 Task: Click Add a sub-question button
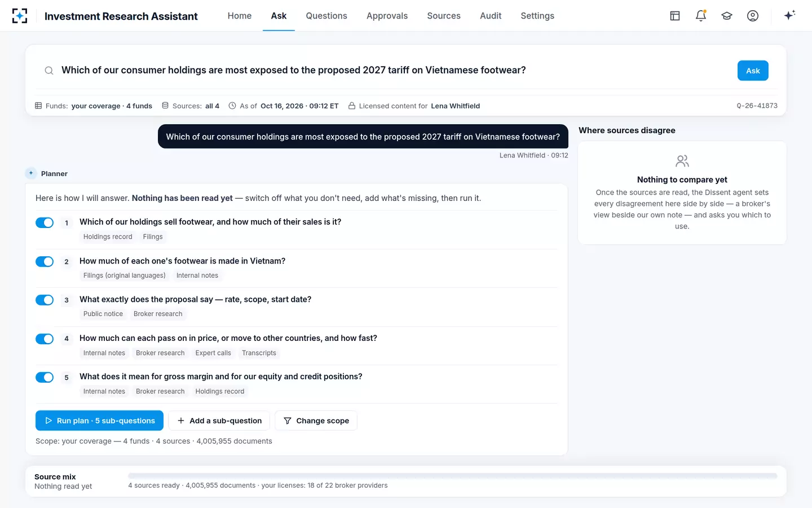click(x=219, y=421)
